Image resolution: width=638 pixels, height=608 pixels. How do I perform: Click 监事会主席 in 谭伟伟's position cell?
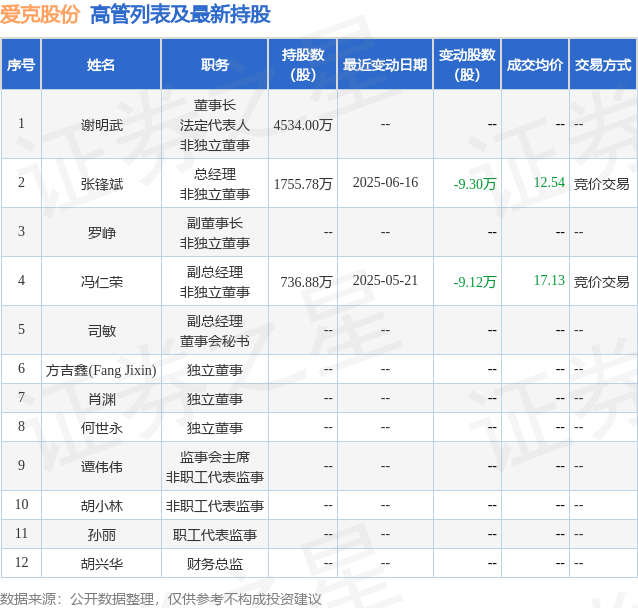click(x=215, y=457)
